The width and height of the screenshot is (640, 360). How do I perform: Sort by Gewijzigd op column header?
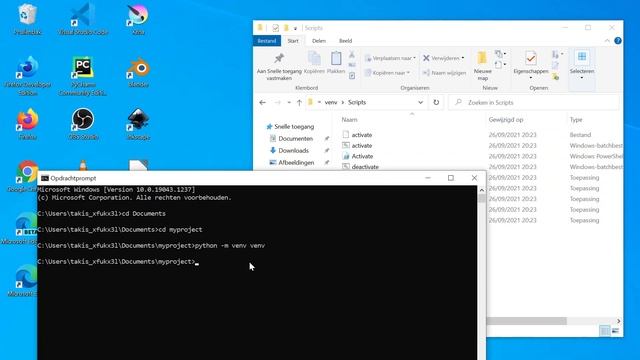pyautogui.click(x=505, y=120)
